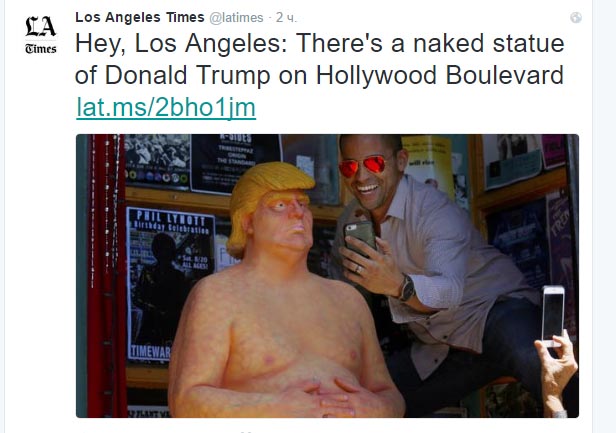This screenshot has width=616, height=433.
Task: Click the man's red sunglasses in photo
Action: 361,166
